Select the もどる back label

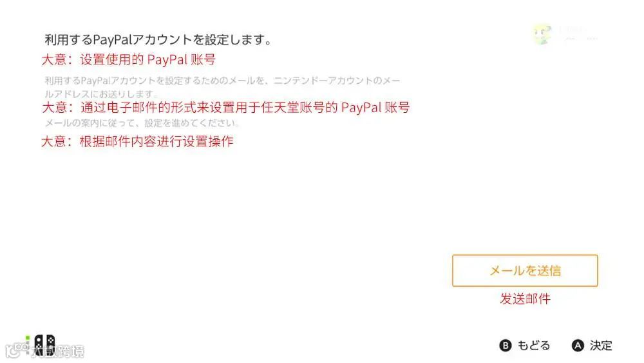pyautogui.click(x=533, y=346)
